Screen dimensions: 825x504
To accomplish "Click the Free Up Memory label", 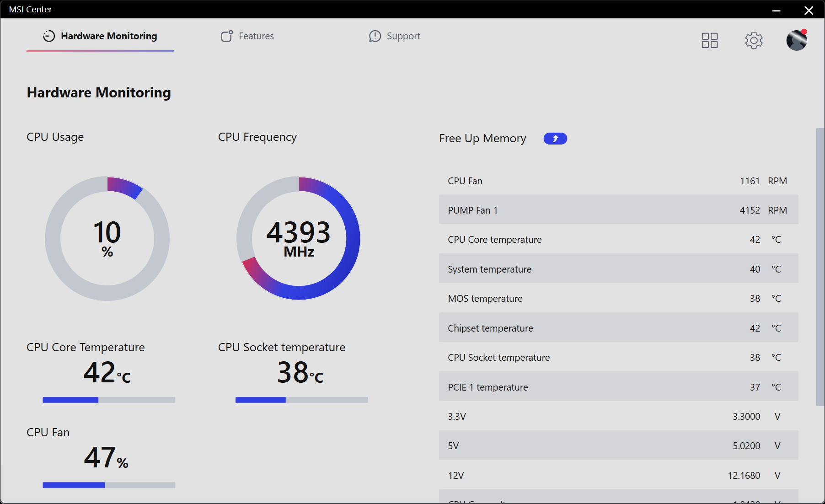I will pos(482,139).
